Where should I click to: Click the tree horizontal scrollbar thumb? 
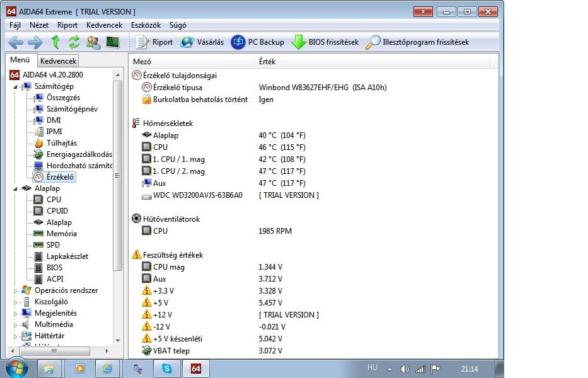[x=54, y=351]
